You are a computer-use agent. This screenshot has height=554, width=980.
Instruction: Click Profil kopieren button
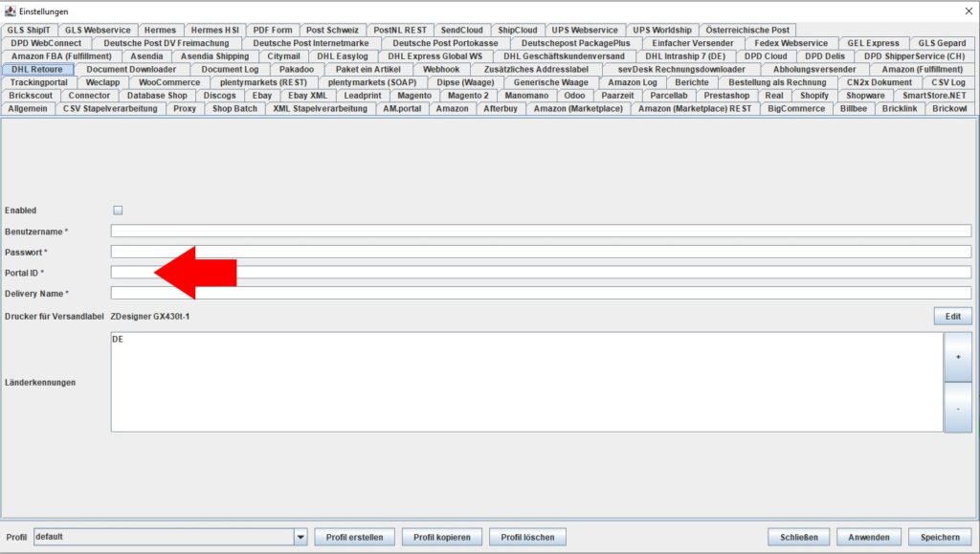(x=442, y=537)
